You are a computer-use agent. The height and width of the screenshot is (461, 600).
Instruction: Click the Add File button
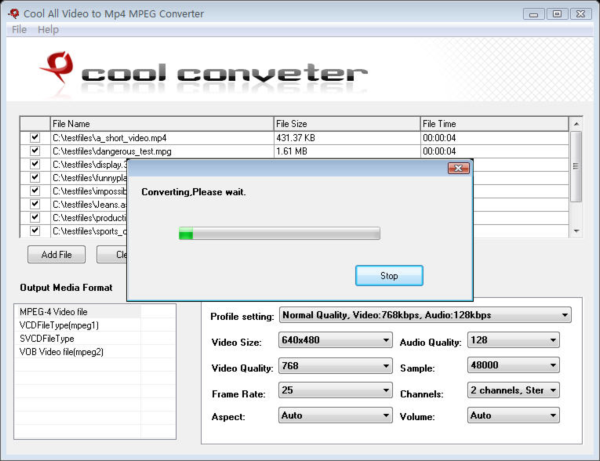pos(56,254)
